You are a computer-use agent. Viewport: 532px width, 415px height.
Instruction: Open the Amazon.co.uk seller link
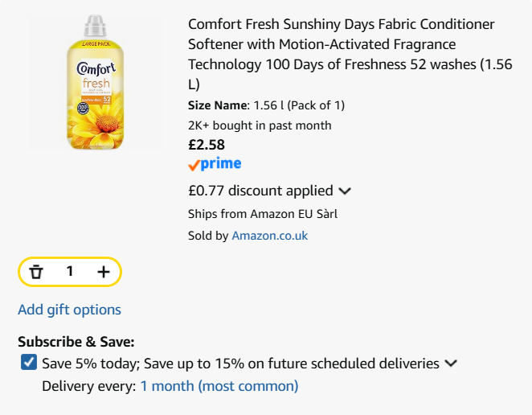269,236
